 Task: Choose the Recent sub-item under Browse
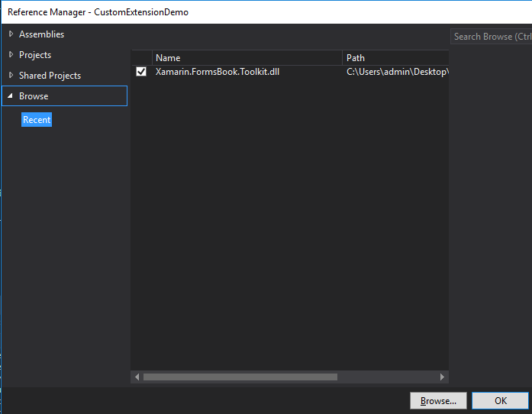[37, 120]
